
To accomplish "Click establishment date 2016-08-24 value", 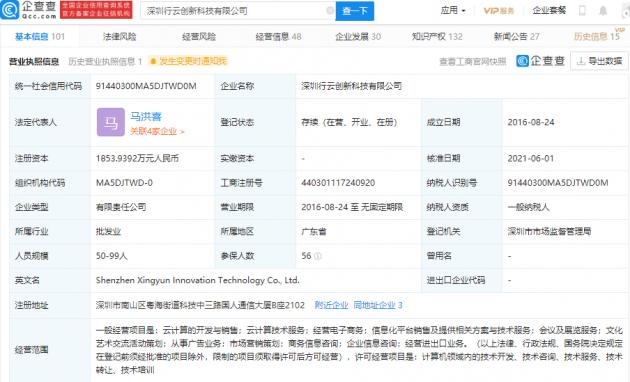I will pos(531,122).
